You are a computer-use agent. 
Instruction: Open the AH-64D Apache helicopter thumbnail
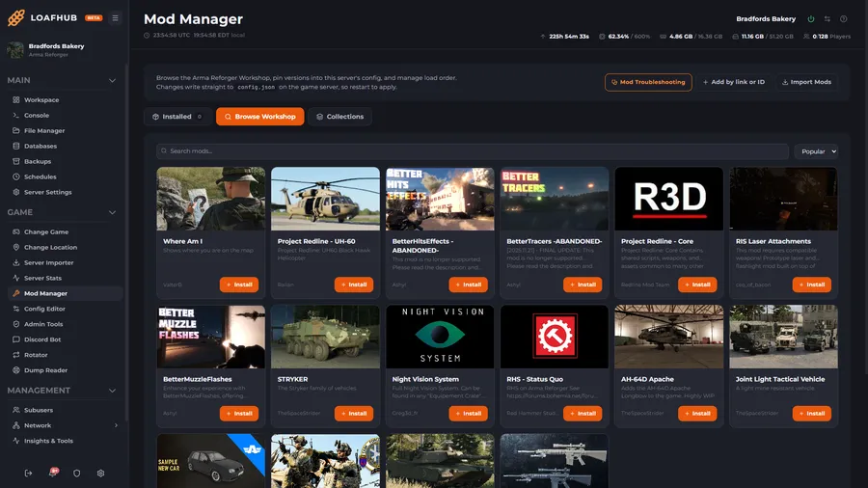point(668,337)
